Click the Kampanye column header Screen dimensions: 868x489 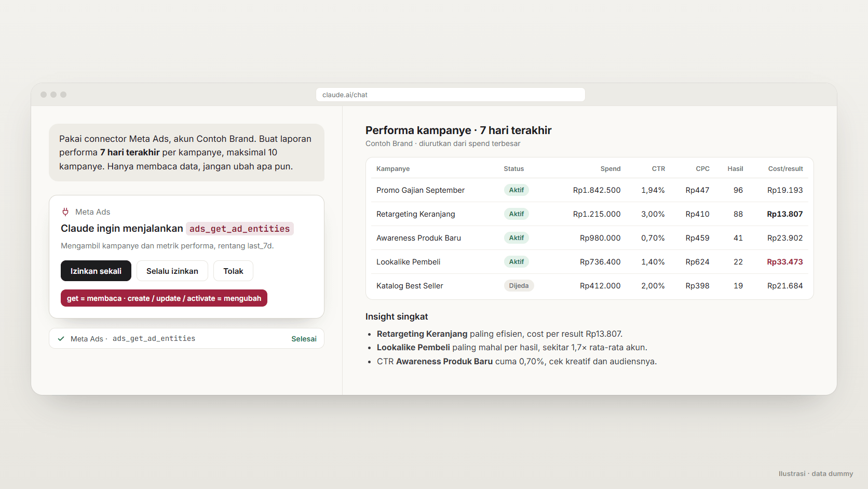click(x=393, y=169)
